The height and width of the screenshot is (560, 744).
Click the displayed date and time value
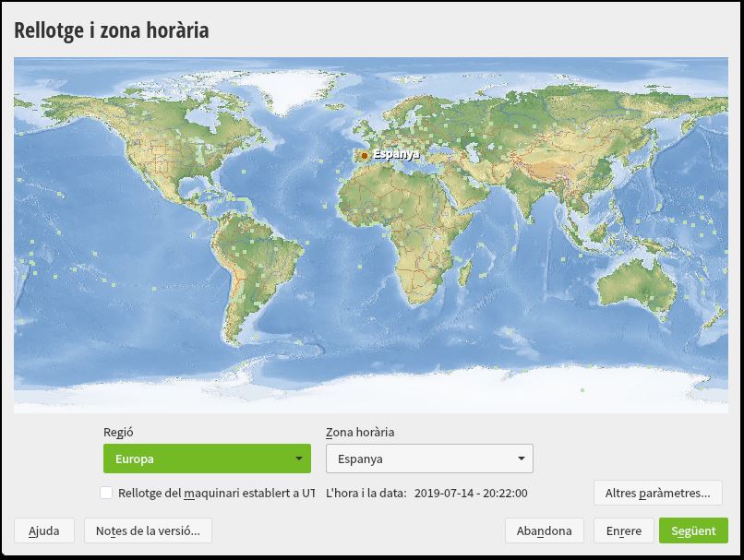(471, 493)
